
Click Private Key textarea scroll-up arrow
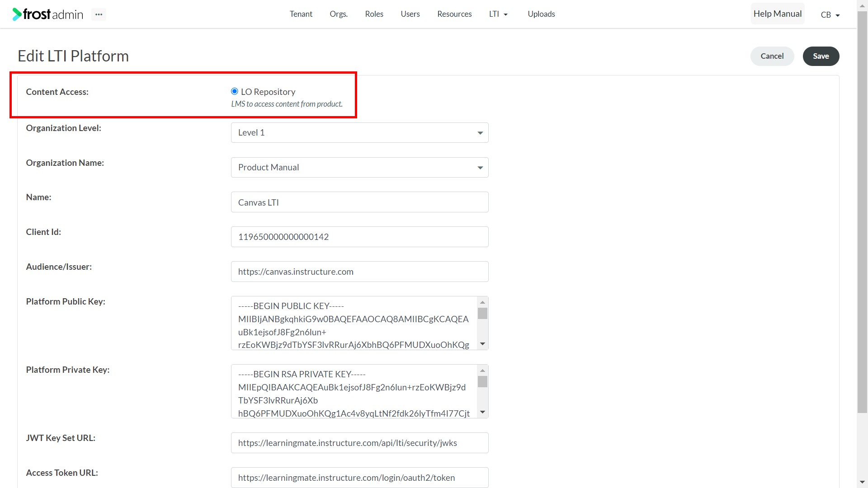[482, 371]
